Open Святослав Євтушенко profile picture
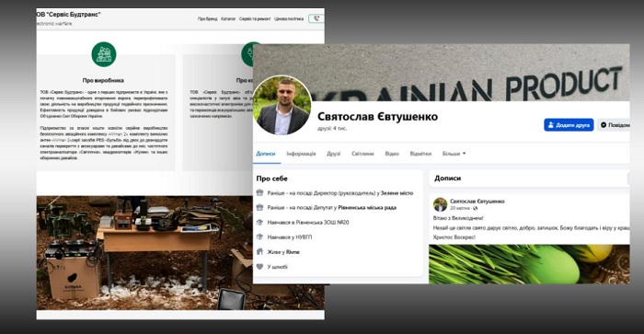The width and height of the screenshot is (644, 334). coord(282,106)
